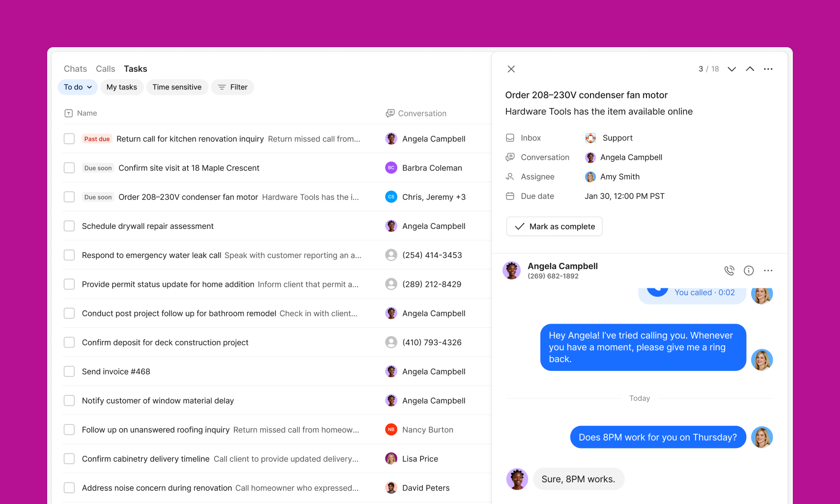Check Conduct post project follow up task
Viewport: 840px width, 504px height.
pos(69,313)
